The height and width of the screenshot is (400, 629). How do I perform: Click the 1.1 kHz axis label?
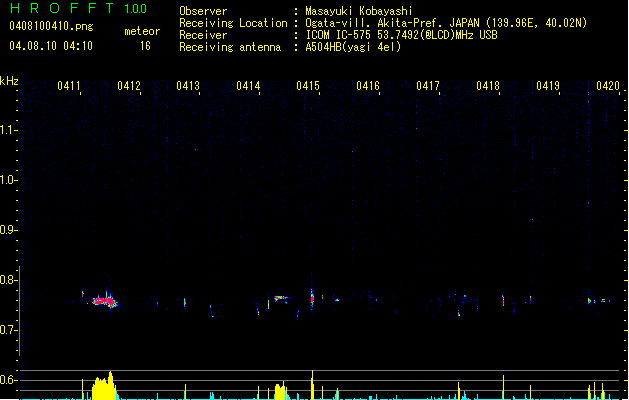click(8, 130)
